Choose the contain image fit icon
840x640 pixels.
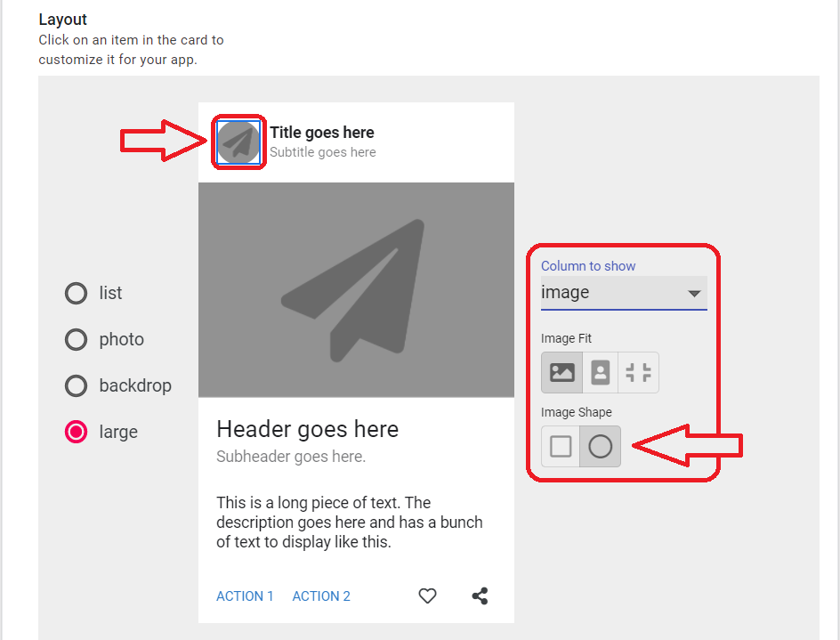point(638,373)
